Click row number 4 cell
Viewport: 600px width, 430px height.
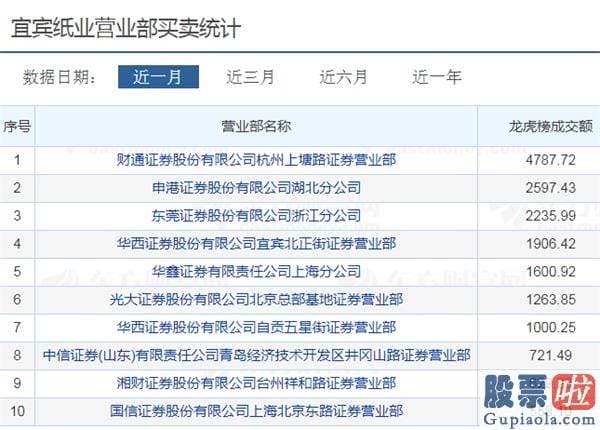(17, 244)
